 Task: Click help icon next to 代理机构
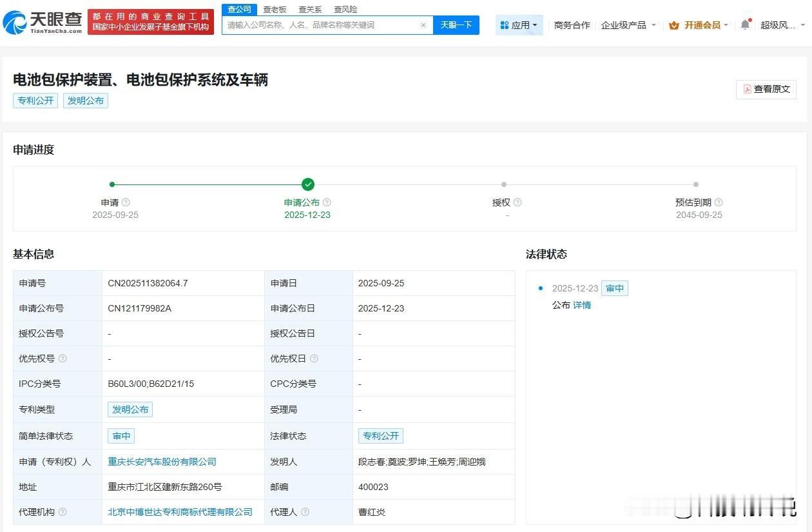63,512
